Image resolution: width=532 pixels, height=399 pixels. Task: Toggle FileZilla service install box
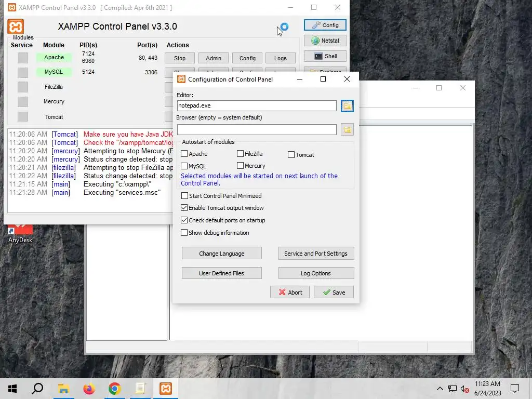(23, 87)
